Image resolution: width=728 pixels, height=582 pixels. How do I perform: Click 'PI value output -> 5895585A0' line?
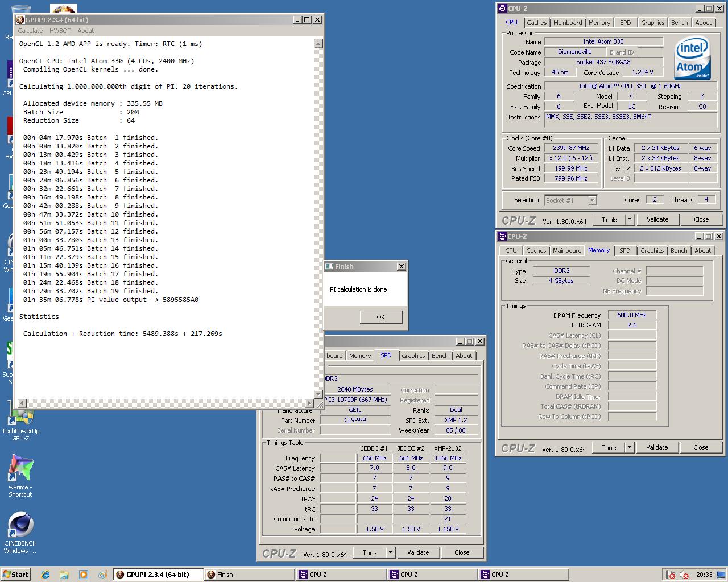111,300
